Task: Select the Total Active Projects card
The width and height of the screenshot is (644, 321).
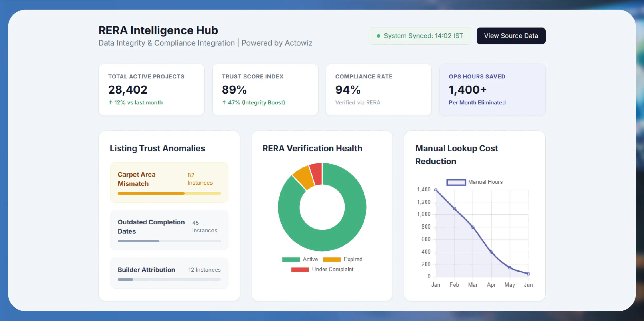Action: pyautogui.click(x=151, y=90)
